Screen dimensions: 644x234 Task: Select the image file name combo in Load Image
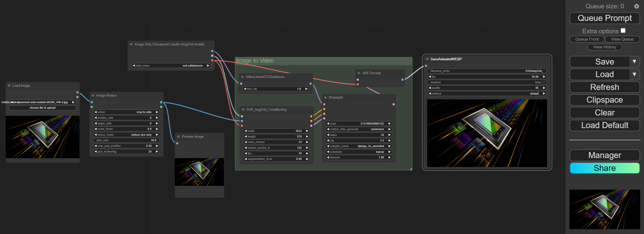tap(43, 102)
